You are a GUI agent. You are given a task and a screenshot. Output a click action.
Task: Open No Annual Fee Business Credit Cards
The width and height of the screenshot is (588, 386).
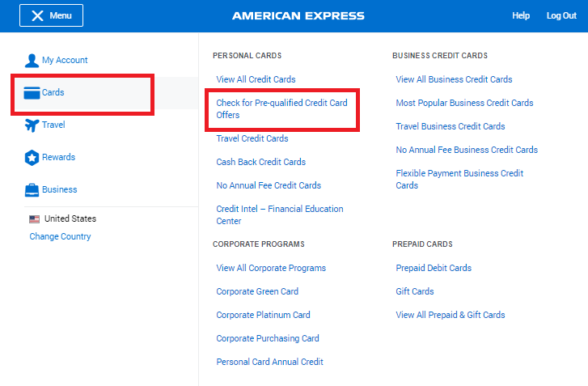click(x=467, y=150)
